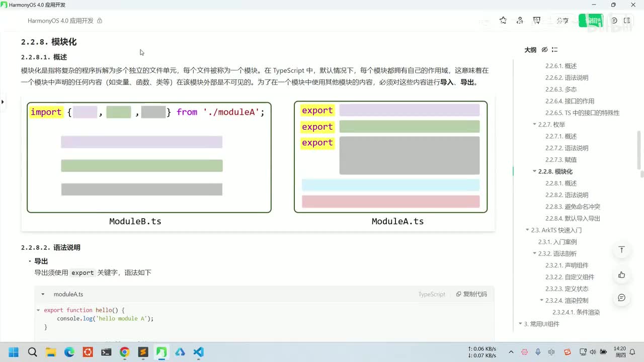644x362 pixels.
Task: Go to outline item 2.2.6.4. 接口的作用
Action: (x=570, y=101)
